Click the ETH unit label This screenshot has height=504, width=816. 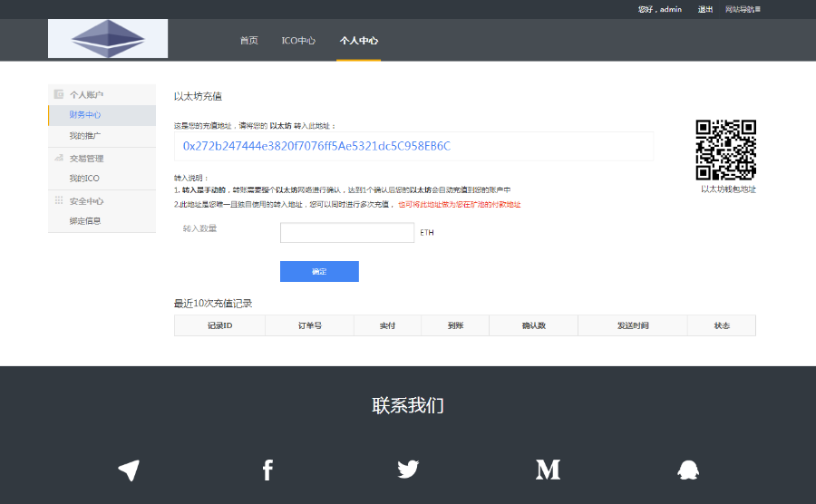[427, 232]
